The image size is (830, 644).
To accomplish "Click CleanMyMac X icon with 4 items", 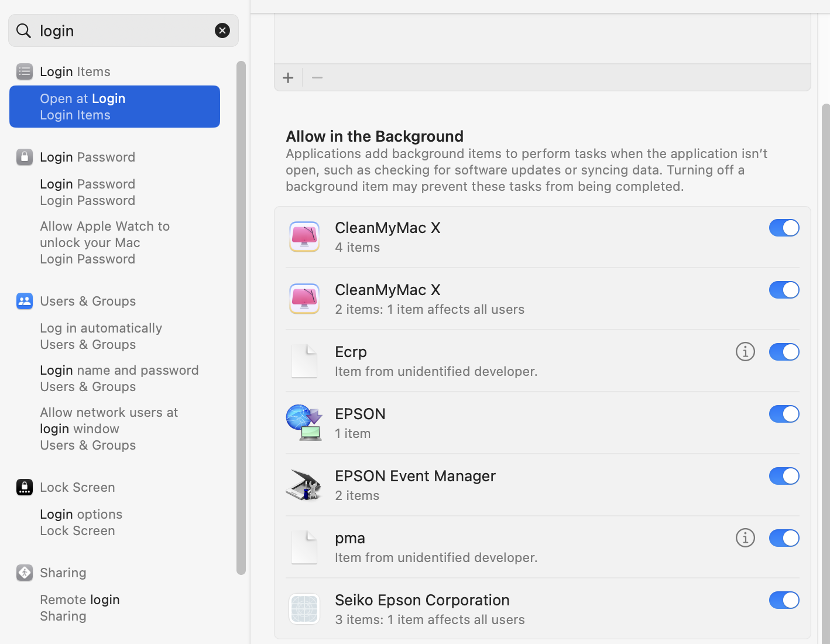I will 304,237.
